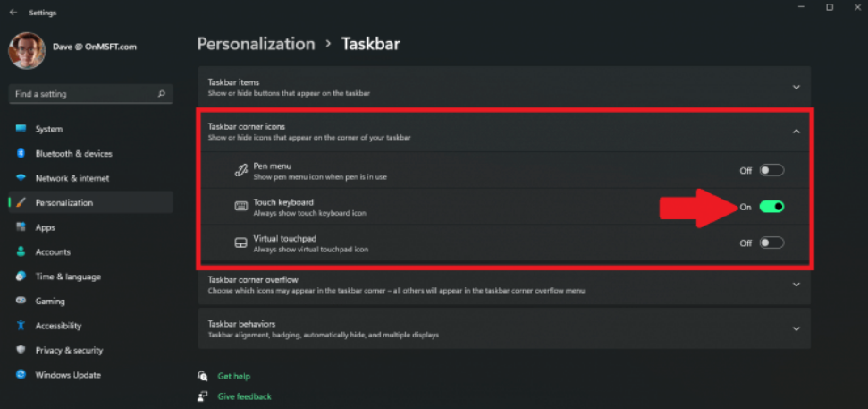Viewport: 868px width, 409px height.
Task: Click the Give feedback link
Action: [244, 396]
